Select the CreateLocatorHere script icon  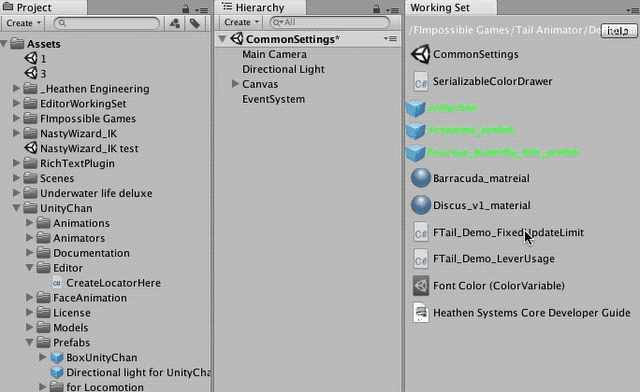pyautogui.click(x=57, y=283)
